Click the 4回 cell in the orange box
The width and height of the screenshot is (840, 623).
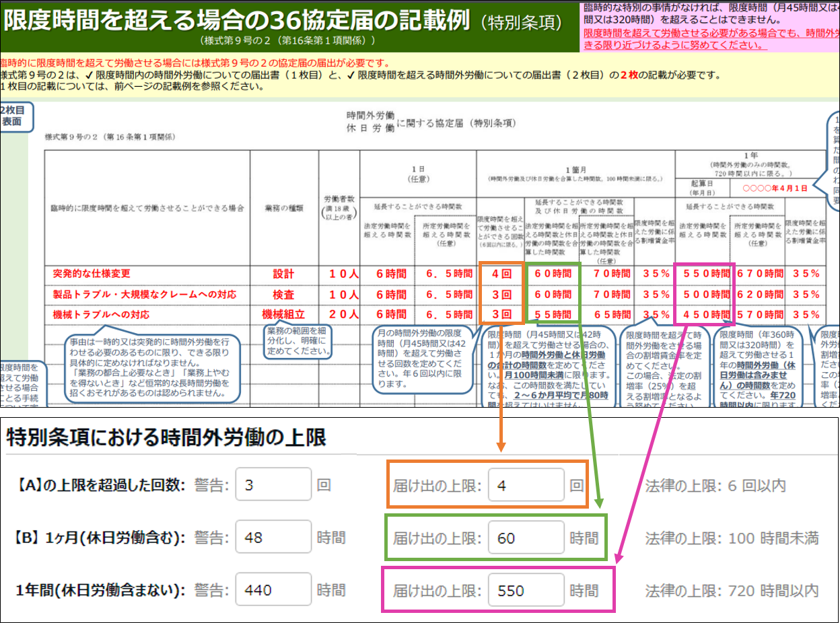pos(501,274)
